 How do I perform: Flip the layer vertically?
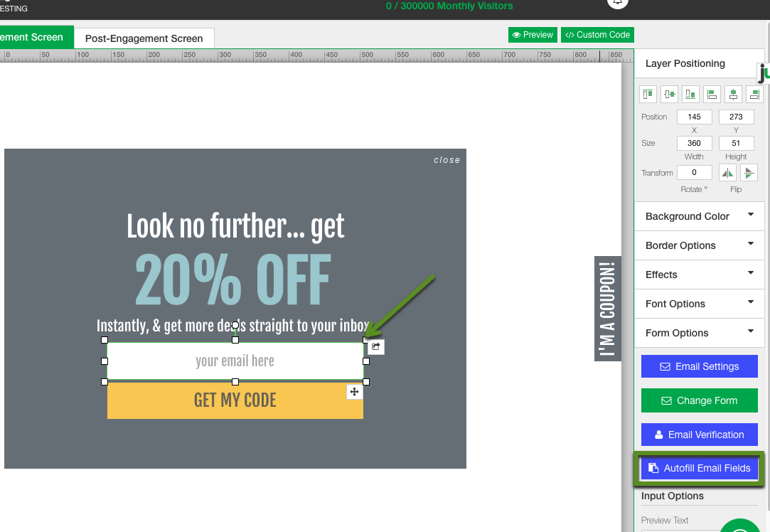[x=749, y=173]
